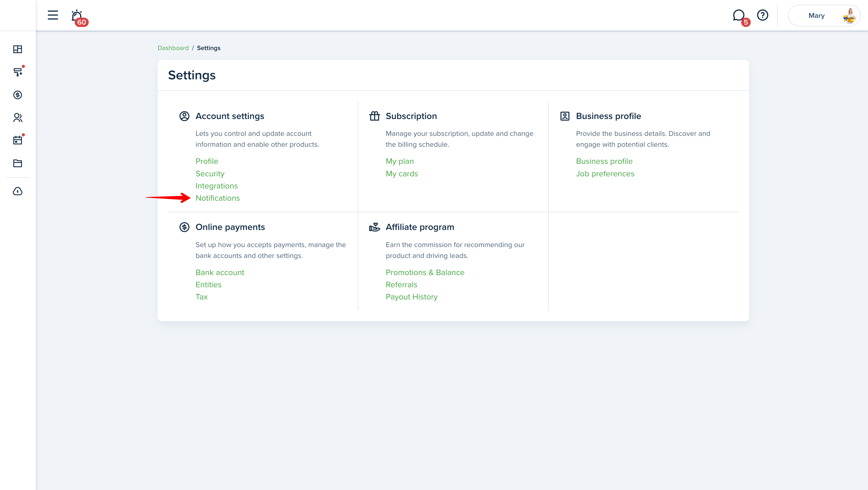
Task: Click Account settings heading
Action: tap(230, 116)
